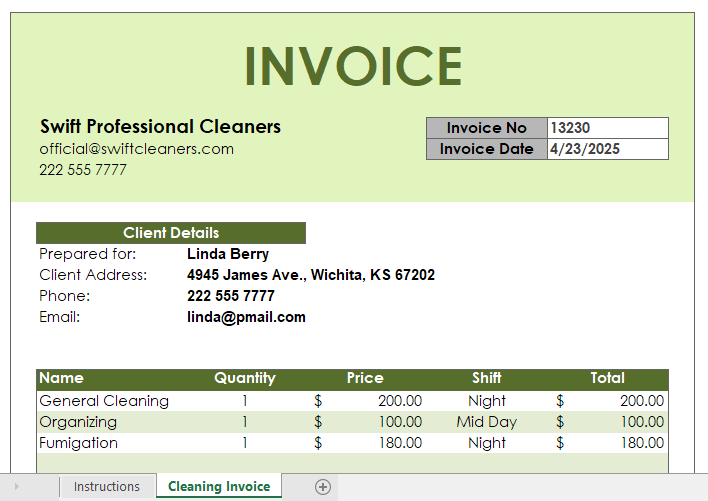
Task: Click the Shift column header
Action: pyautogui.click(x=487, y=378)
